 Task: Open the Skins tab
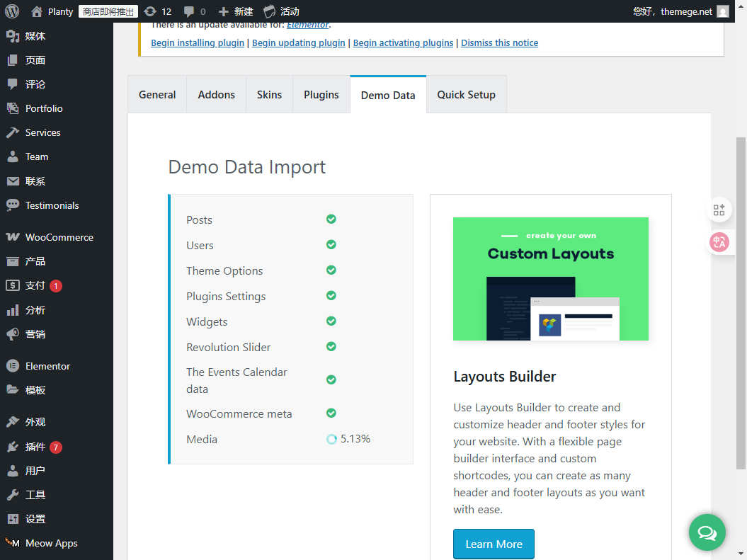point(269,95)
